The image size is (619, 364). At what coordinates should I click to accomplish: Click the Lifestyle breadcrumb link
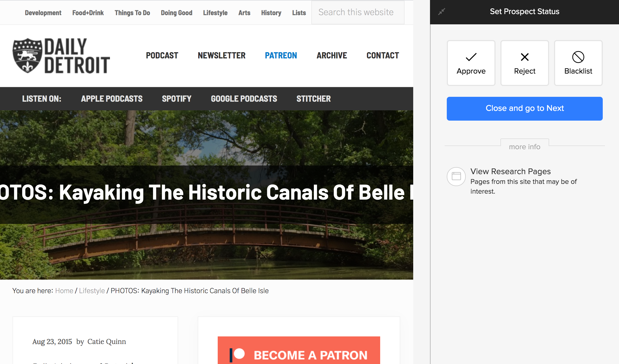click(x=92, y=291)
